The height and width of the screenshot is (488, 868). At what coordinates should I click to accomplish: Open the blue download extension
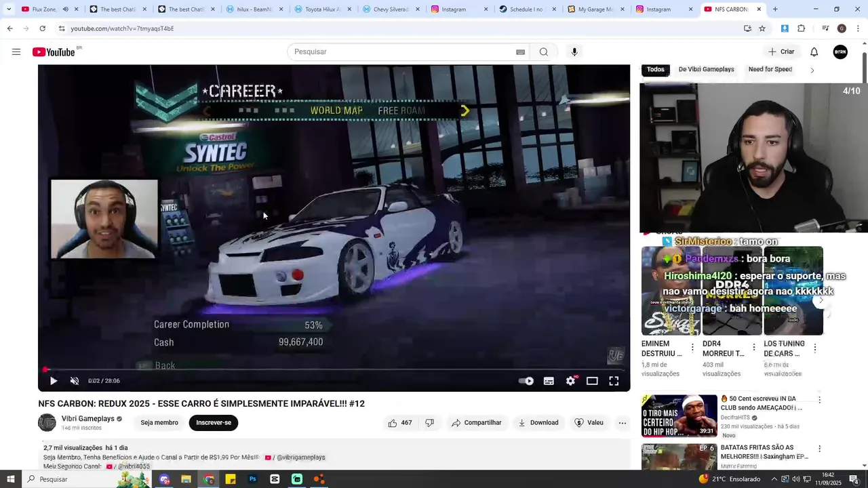coord(785,28)
